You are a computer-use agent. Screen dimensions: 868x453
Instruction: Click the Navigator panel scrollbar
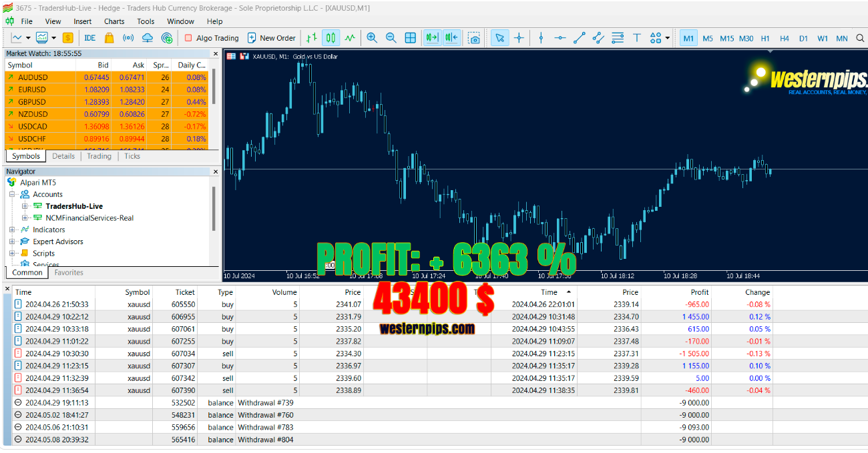pos(214,208)
